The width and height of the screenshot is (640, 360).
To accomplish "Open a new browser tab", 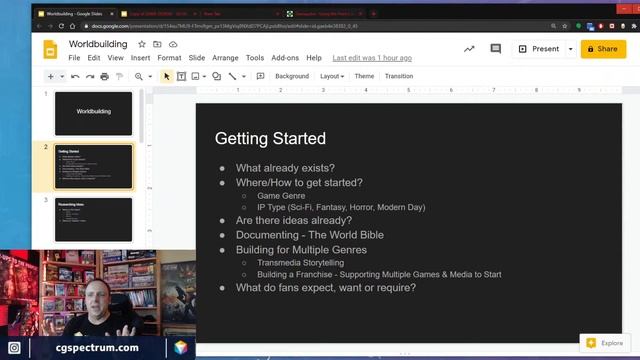I will 373,14.
